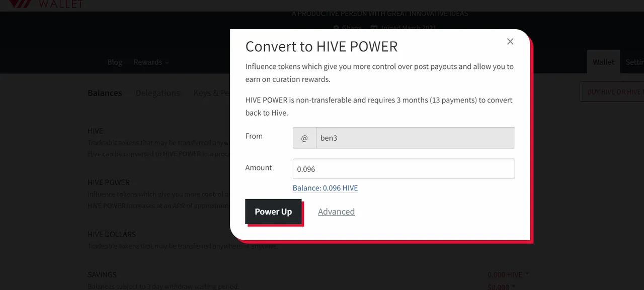Click the SAVINGS heading
This screenshot has width=644, height=290.
click(102, 274)
